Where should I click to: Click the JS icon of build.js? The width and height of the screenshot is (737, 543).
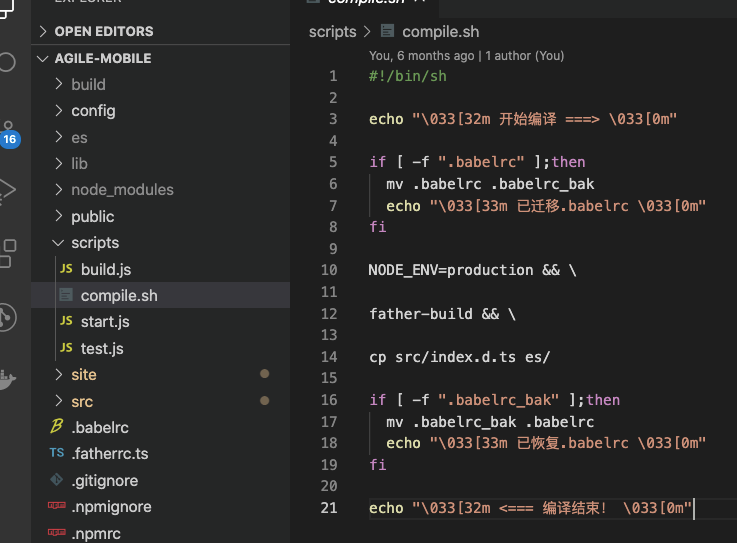pyautogui.click(x=66, y=269)
